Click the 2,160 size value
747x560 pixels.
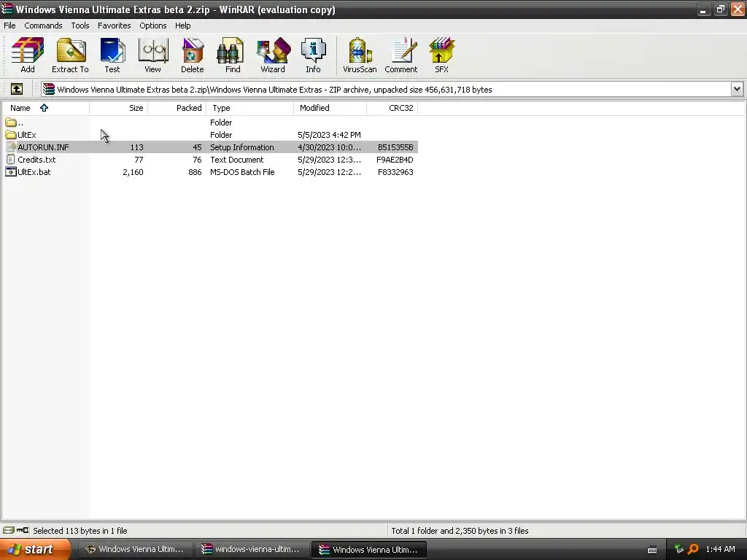coord(133,172)
